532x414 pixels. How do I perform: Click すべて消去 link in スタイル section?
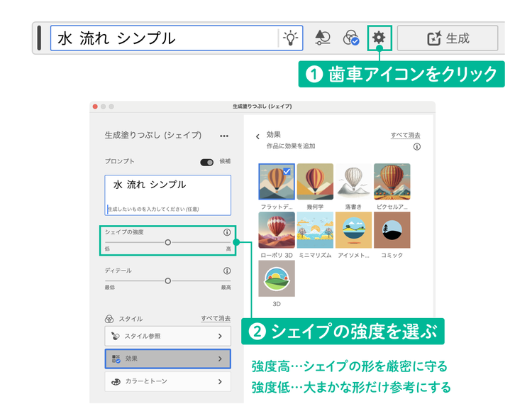tap(216, 319)
